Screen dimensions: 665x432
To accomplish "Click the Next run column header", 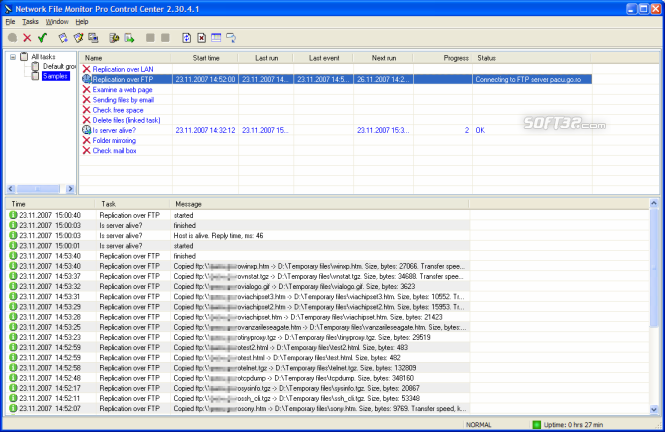I will [x=383, y=58].
